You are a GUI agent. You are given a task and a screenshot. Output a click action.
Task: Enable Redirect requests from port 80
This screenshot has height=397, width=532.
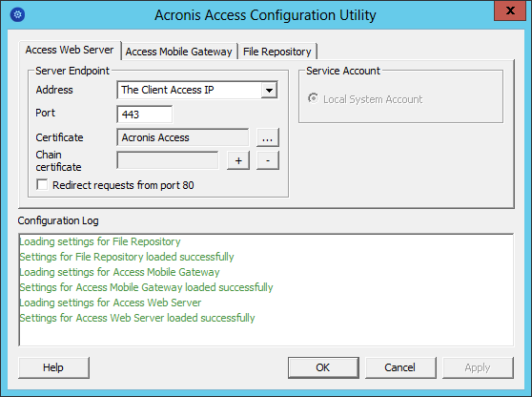pos(42,185)
